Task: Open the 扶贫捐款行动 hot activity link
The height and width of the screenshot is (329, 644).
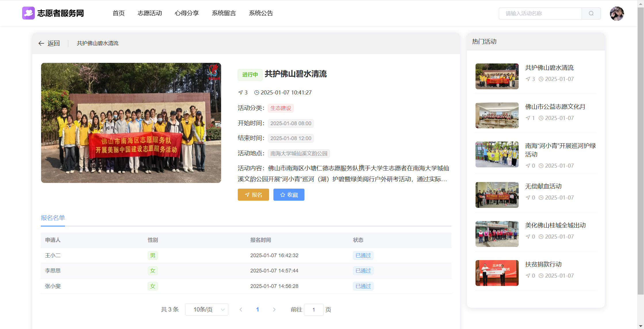Action: pos(543,264)
